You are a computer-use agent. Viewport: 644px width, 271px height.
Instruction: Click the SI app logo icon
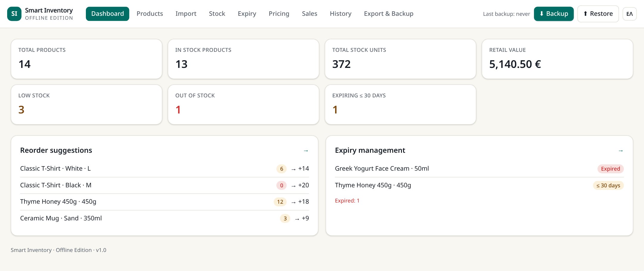[14, 14]
